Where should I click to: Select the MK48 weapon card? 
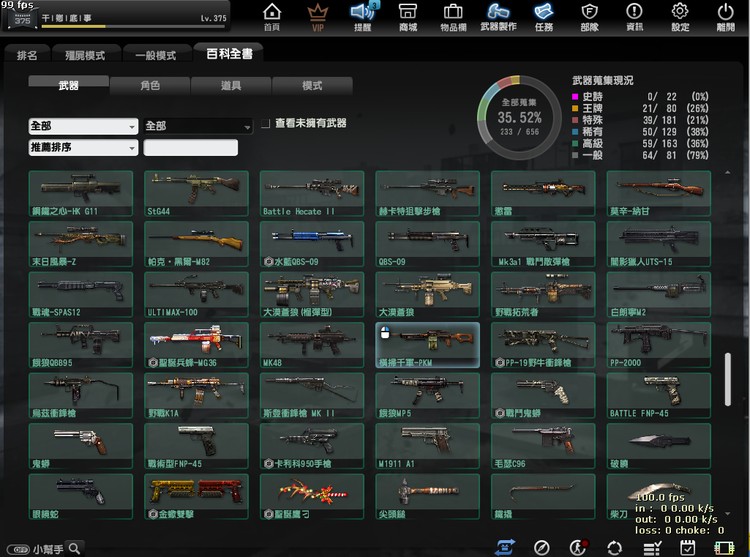(312, 345)
